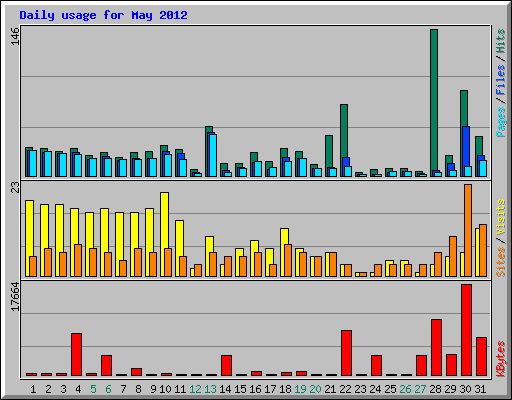The width and height of the screenshot is (512, 400).
Task: Click the tall orange Visits bar for day 30
Action: point(468,230)
